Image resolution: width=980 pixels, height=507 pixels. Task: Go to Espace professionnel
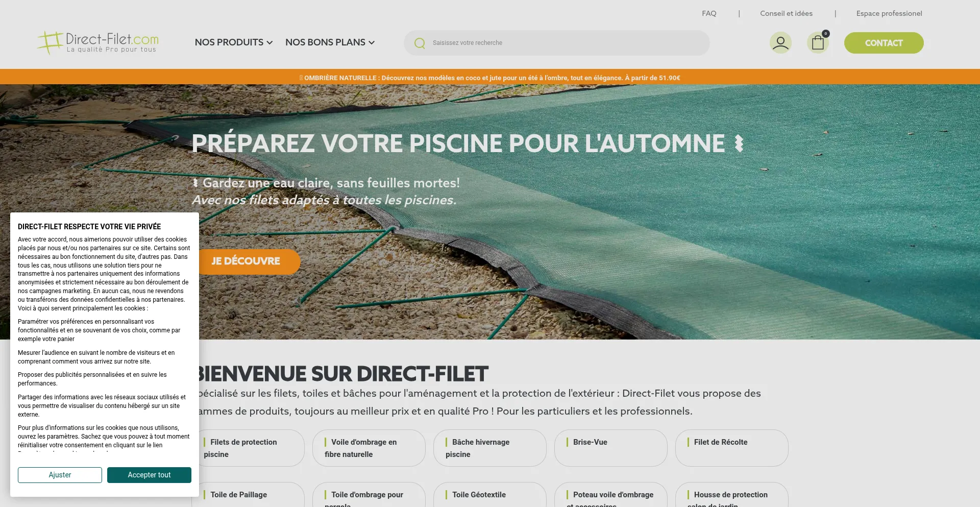pos(889,13)
